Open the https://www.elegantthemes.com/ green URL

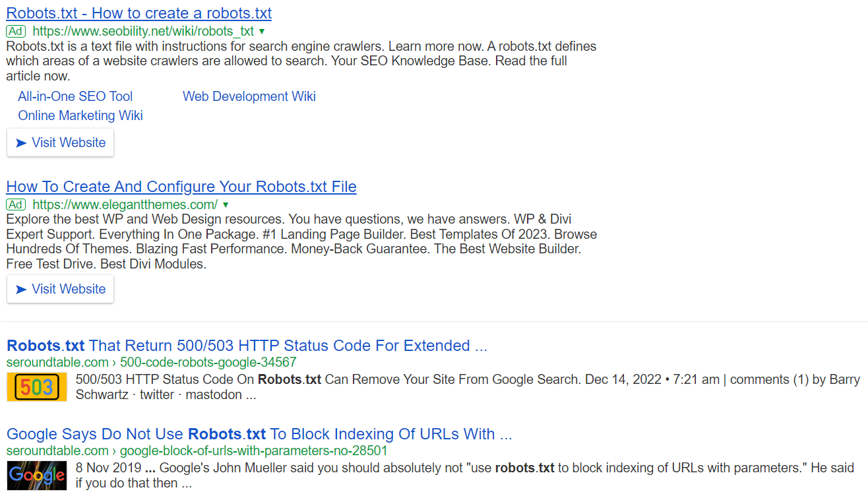pos(125,204)
